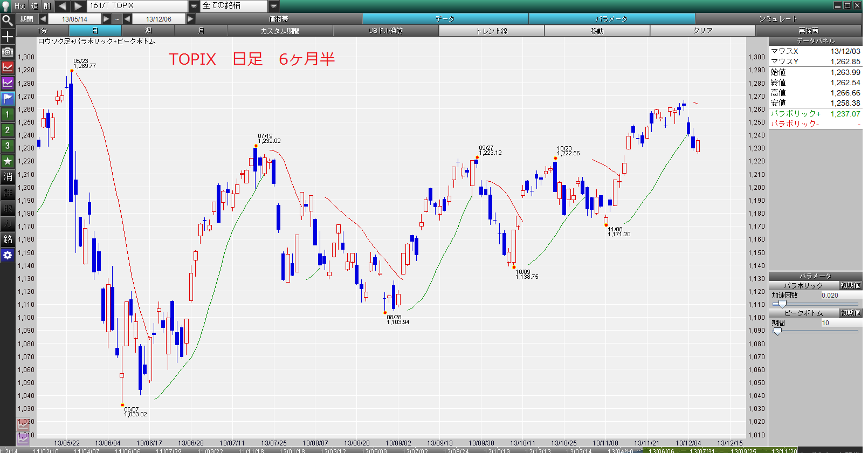This screenshot has width=868, height=453.
Task: Click the クリア clear button
Action: click(x=703, y=31)
